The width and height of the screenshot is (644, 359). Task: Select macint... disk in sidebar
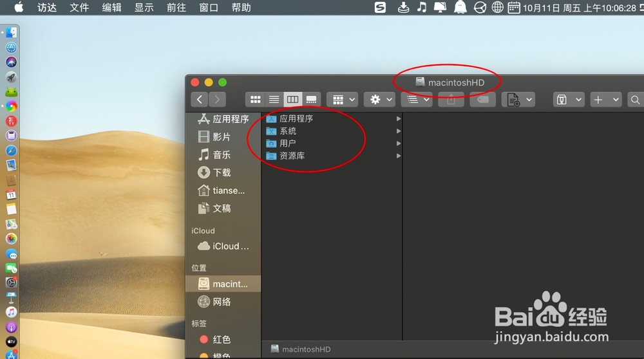tap(223, 284)
